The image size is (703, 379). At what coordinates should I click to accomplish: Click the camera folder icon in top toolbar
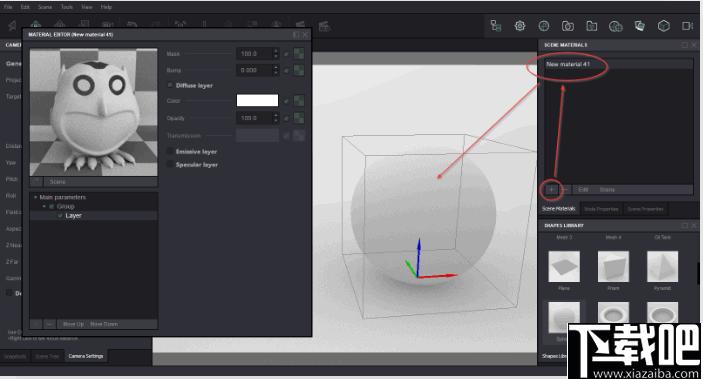568,26
